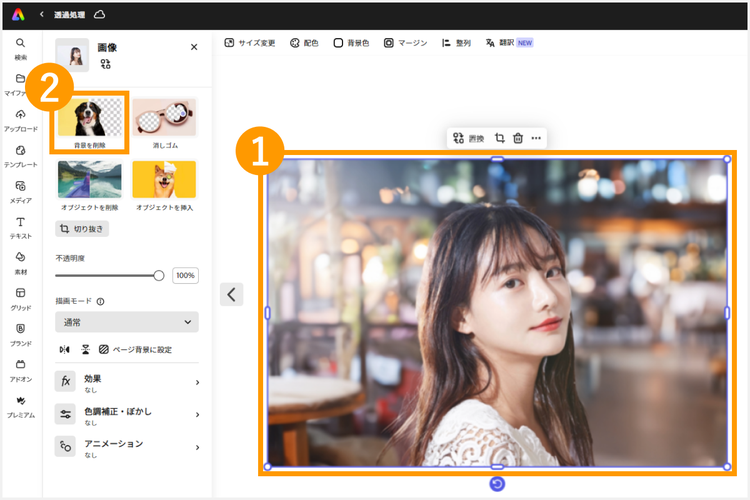Viewport: 750px width, 500px height.
Task: Expand 色調補正・ぼかし adjustments section
Action: click(127, 415)
